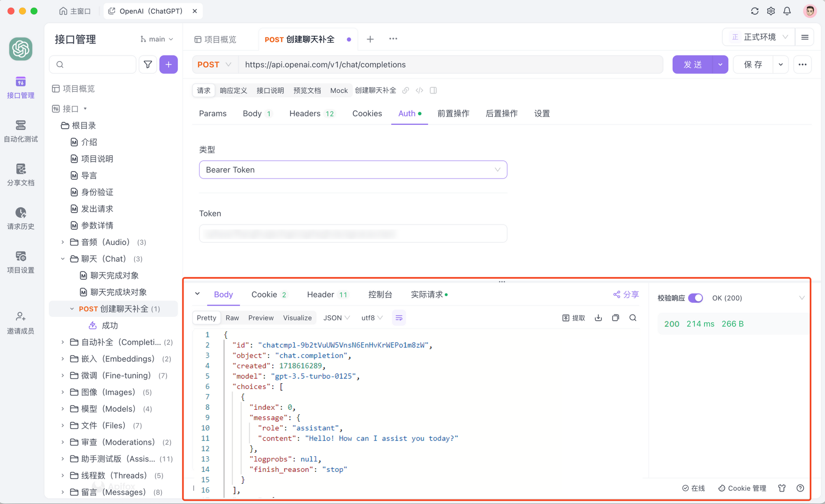Image resolution: width=825 pixels, height=504 pixels.
Task: Collapse the response panel chevron
Action: coord(197,294)
